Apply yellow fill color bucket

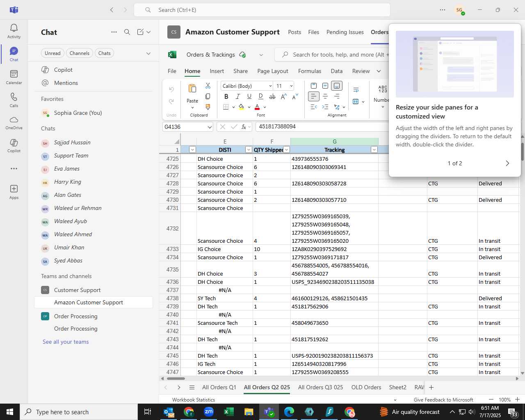241,107
